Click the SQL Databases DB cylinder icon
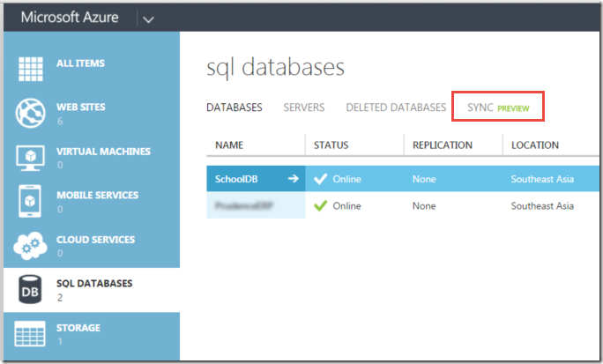The width and height of the screenshot is (603, 364). (30, 289)
